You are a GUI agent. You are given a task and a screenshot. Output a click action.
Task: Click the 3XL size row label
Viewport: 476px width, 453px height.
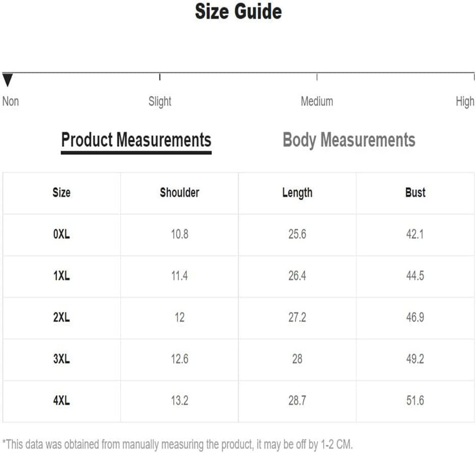click(61, 359)
